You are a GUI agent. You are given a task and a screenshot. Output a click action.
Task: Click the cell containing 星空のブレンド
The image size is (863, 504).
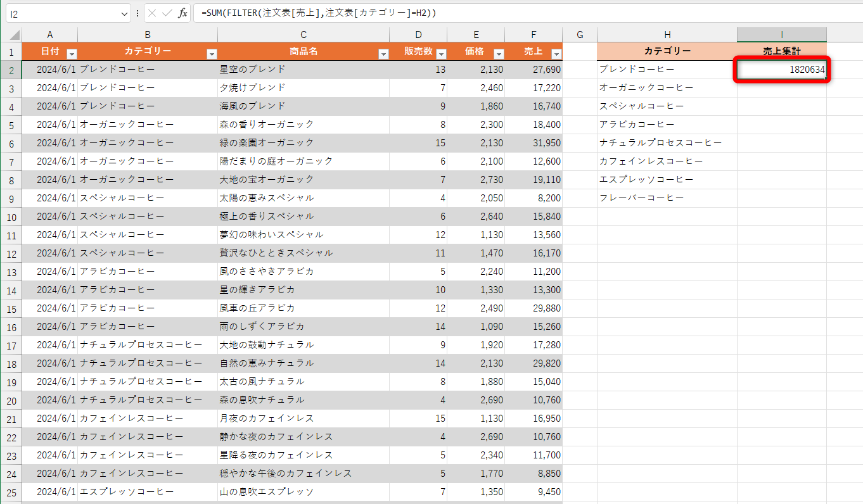point(303,70)
